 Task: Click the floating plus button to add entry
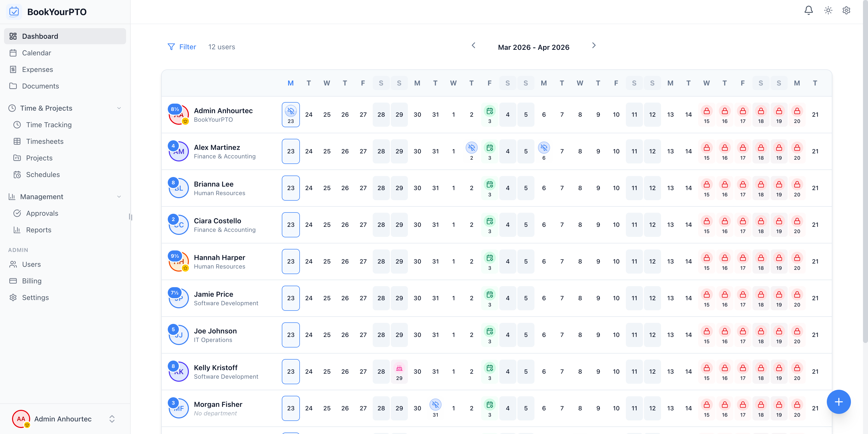tap(839, 402)
